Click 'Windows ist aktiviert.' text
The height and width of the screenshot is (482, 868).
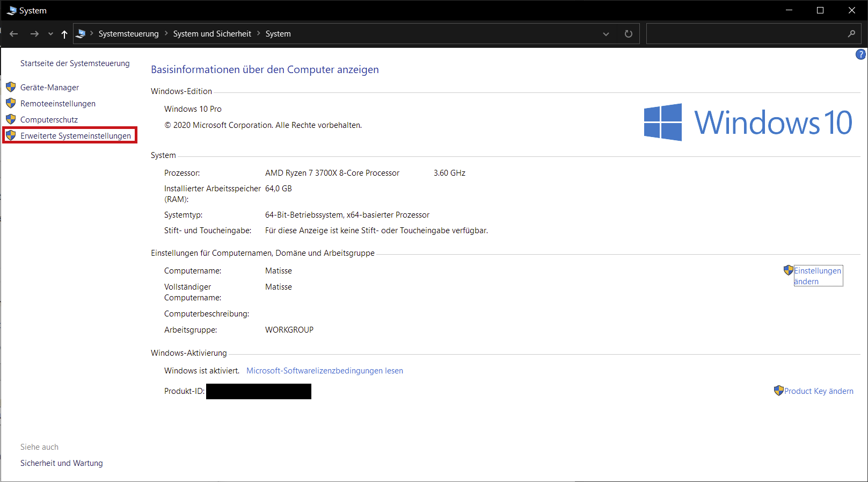tap(202, 371)
